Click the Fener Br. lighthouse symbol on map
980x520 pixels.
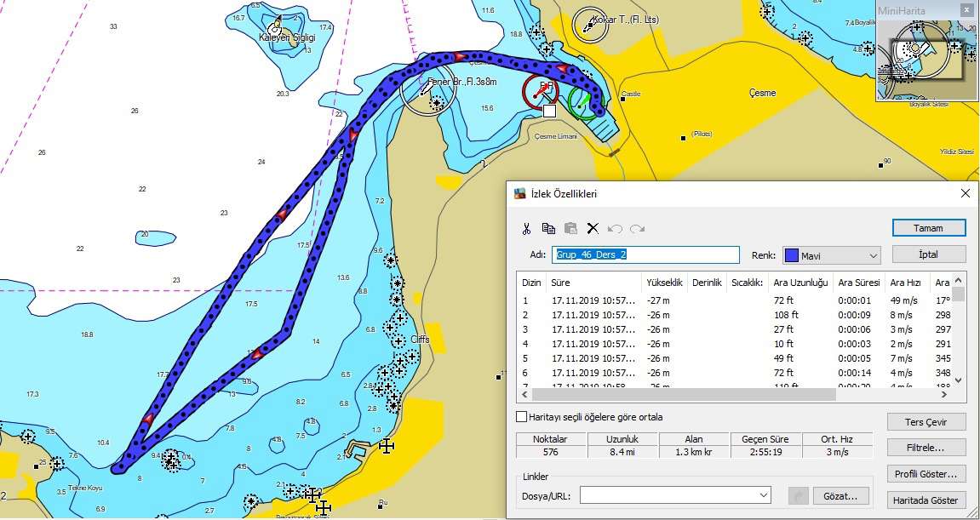click(427, 89)
